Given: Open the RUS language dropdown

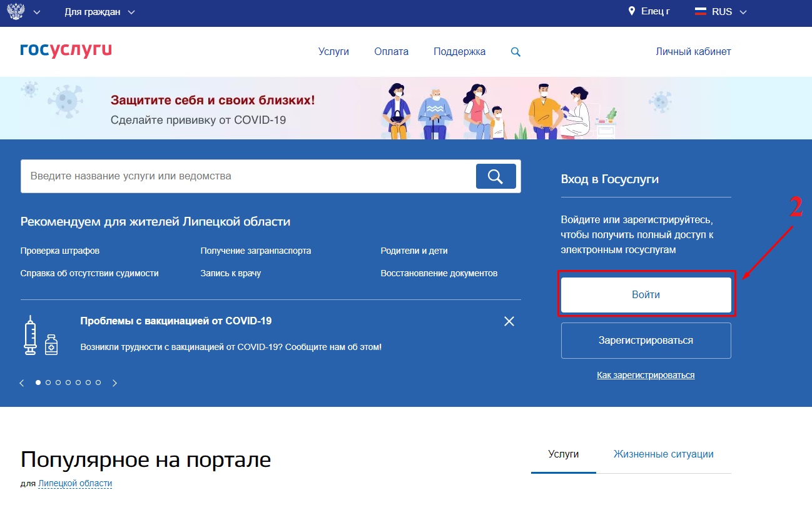Looking at the screenshot, I should click(729, 12).
